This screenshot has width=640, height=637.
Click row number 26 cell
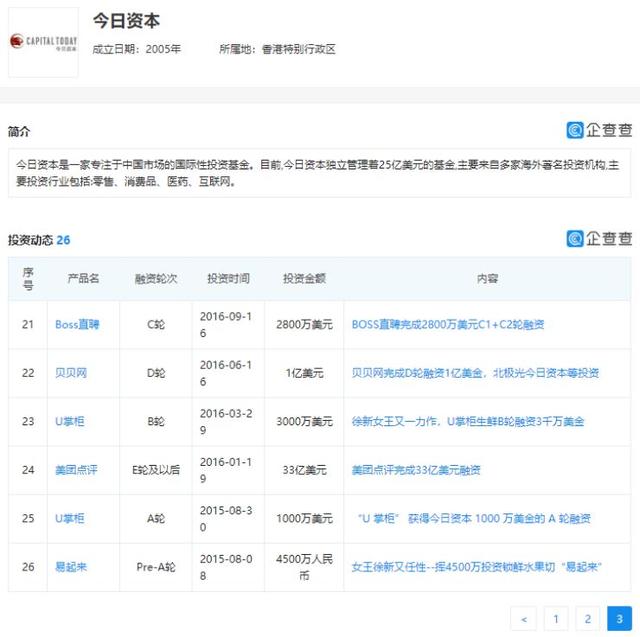(x=28, y=567)
